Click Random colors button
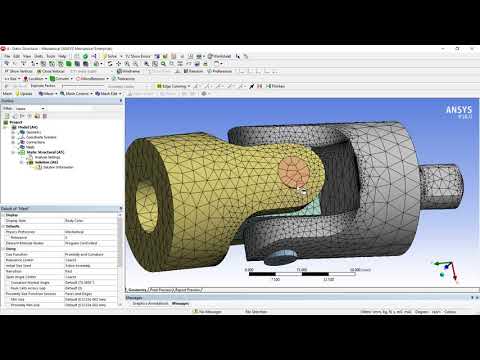This screenshot has height=360, width=480. (193, 71)
